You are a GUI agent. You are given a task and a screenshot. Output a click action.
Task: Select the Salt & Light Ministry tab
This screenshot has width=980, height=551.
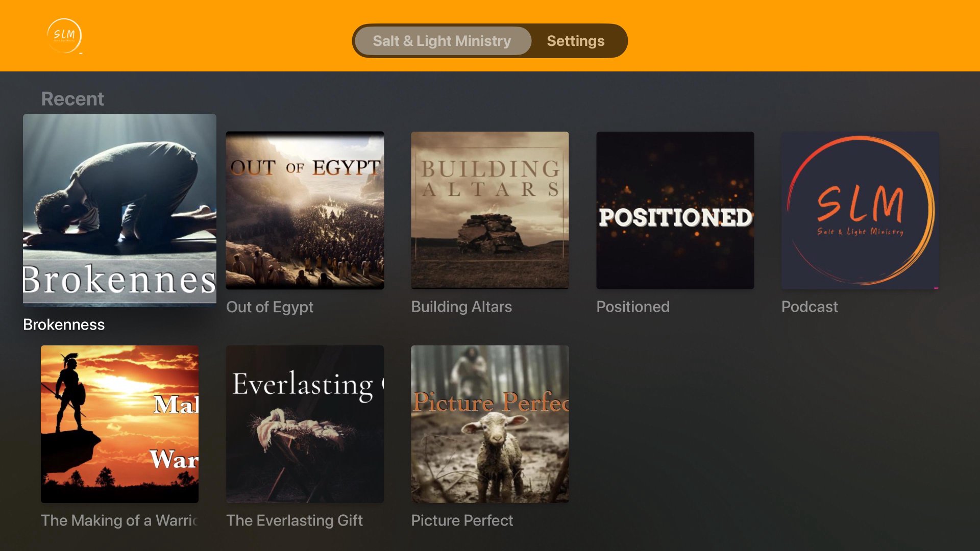pos(442,41)
